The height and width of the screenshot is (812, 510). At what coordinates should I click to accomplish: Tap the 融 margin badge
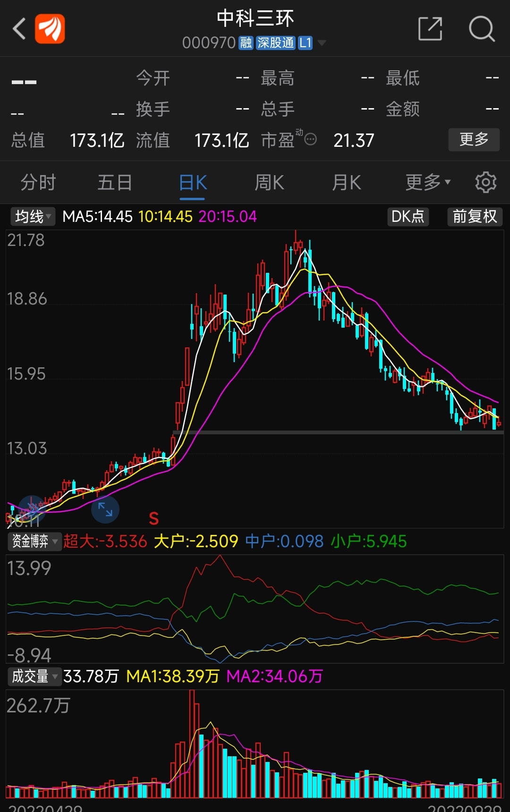[246, 43]
